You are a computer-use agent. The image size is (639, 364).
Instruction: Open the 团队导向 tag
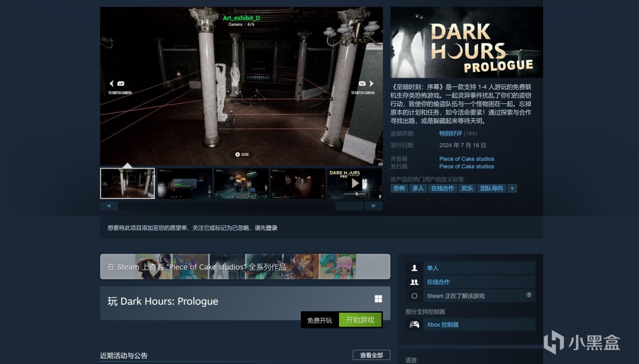click(492, 188)
